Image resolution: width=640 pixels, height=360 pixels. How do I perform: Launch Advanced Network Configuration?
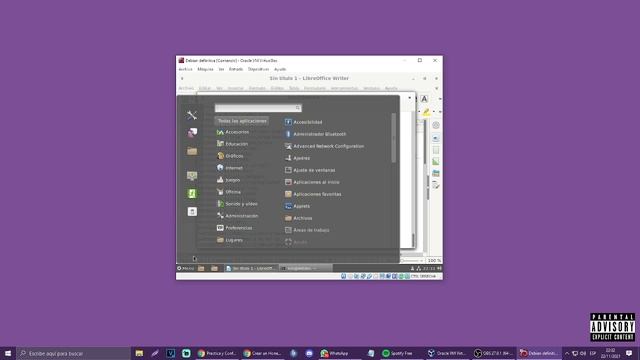pos(324,146)
